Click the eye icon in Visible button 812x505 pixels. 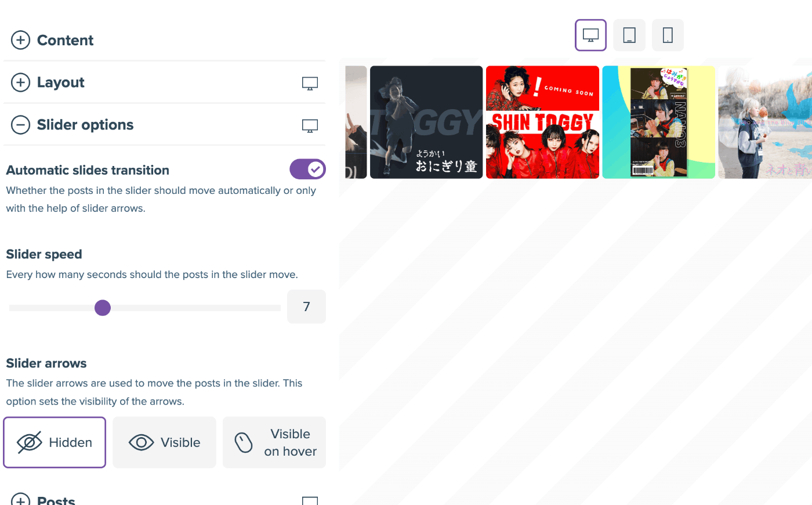click(141, 442)
